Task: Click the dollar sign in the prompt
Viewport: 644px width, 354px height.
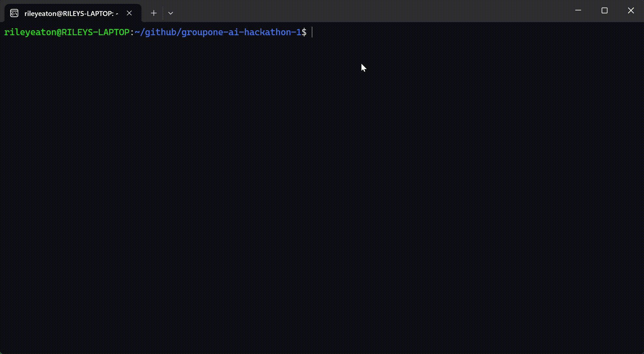Action: [304, 32]
